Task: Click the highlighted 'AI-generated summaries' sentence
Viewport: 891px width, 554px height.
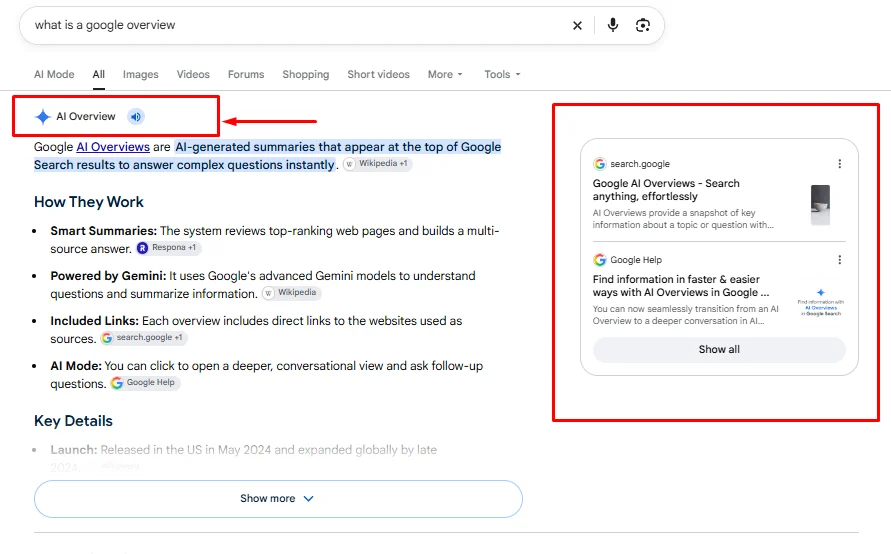Action: tap(268, 156)
